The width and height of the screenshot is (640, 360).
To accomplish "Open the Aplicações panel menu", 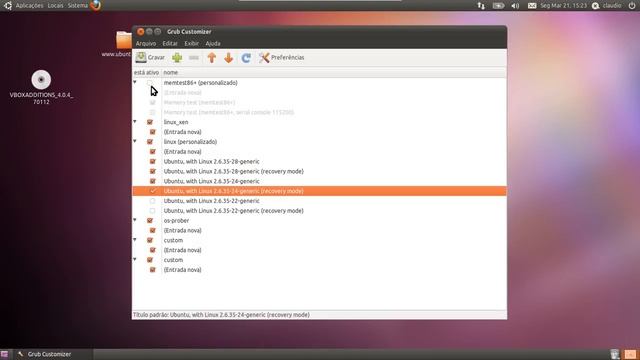I will pyautogui.click(x=29, y=5).
